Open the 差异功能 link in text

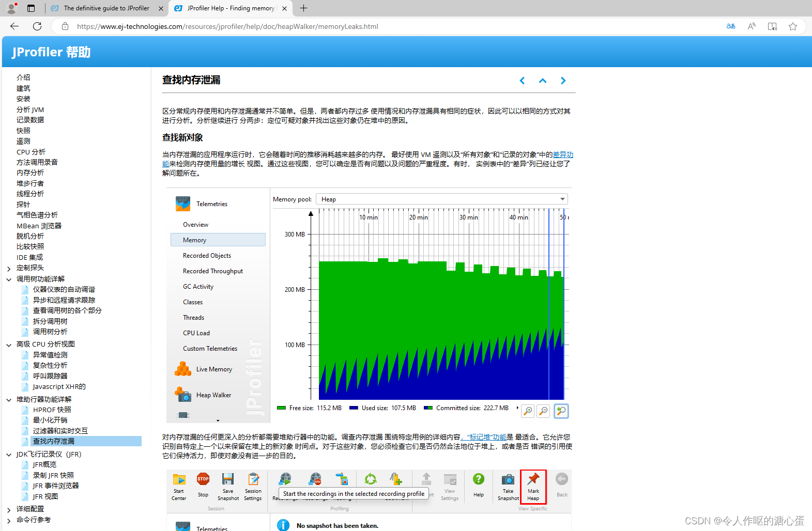tap(563, 154)
